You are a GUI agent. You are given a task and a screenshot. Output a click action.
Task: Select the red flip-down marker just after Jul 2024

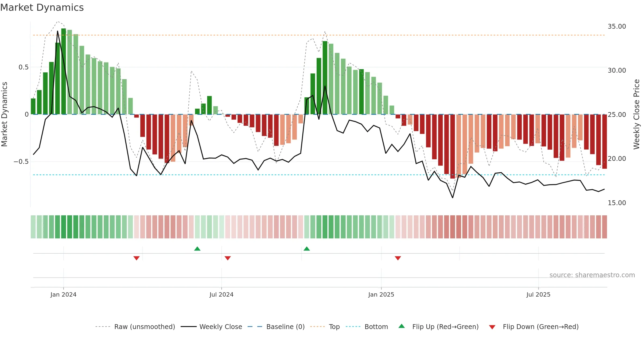tap(228, 258)
